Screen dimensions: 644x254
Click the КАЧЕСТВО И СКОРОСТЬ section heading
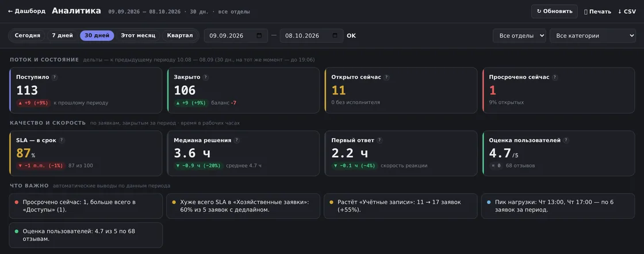tap(48, 123)
